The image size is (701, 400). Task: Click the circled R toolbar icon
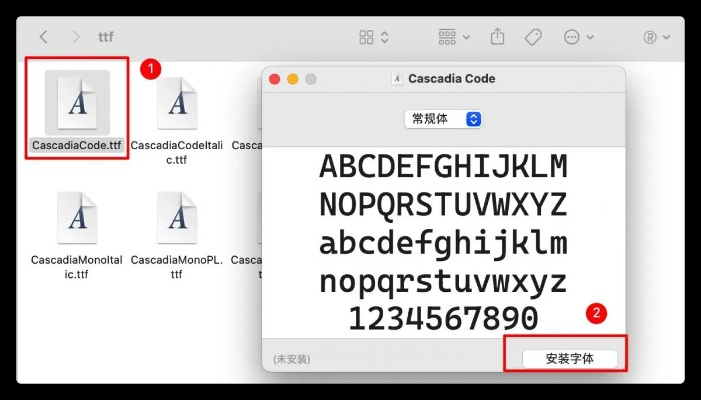[655, 37]
